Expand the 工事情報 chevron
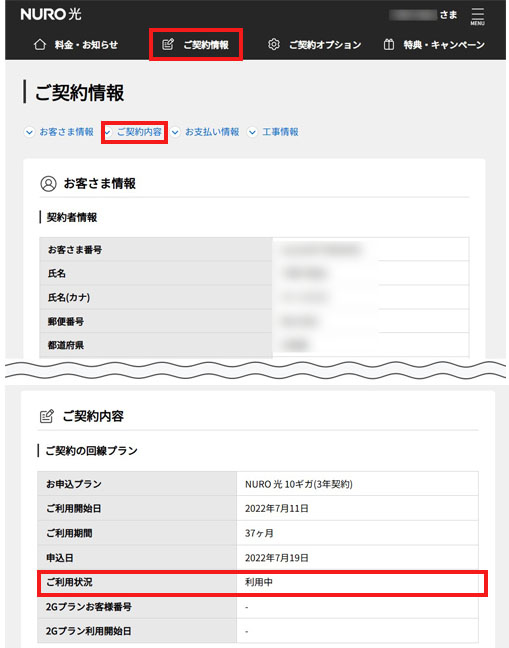 [x=252, y=132]
